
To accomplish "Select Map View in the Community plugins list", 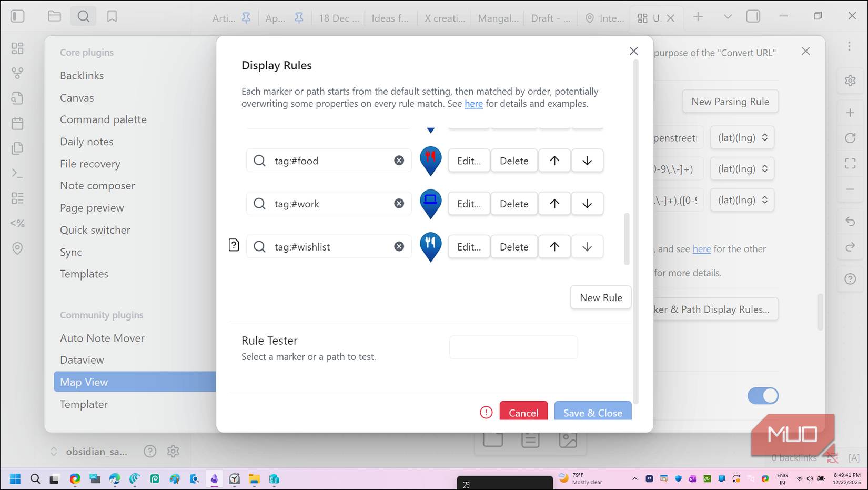I will [135, 382].
